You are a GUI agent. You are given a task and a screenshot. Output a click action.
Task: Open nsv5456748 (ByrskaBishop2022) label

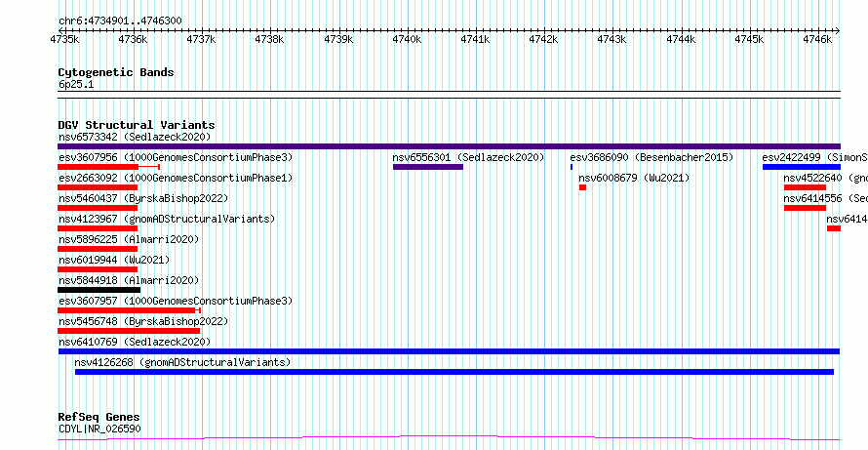coord(142,321)
